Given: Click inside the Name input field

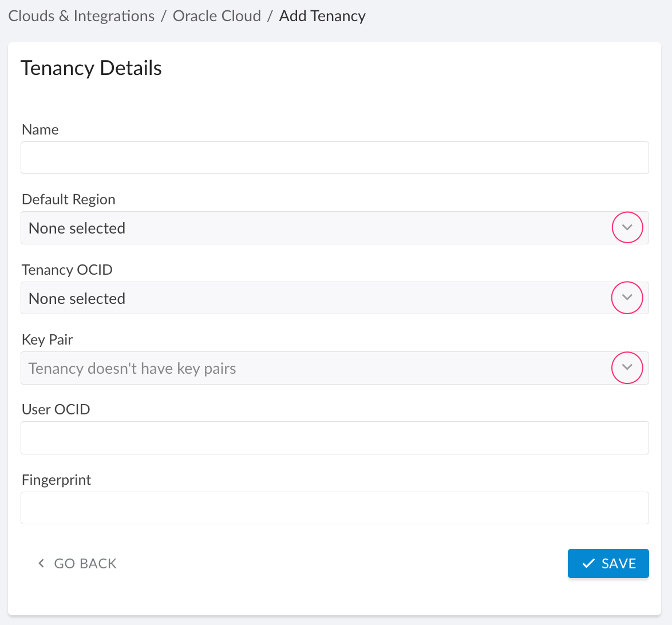Looking at the screenshot, I should pyautogui.click(x=335, y=157).
